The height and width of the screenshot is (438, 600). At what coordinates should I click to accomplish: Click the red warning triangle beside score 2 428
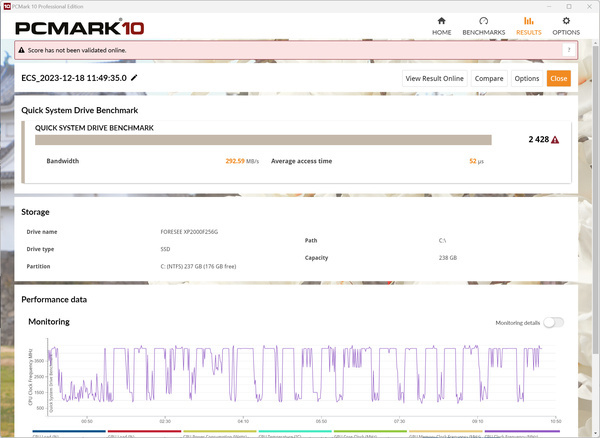(x=555, y=140)
